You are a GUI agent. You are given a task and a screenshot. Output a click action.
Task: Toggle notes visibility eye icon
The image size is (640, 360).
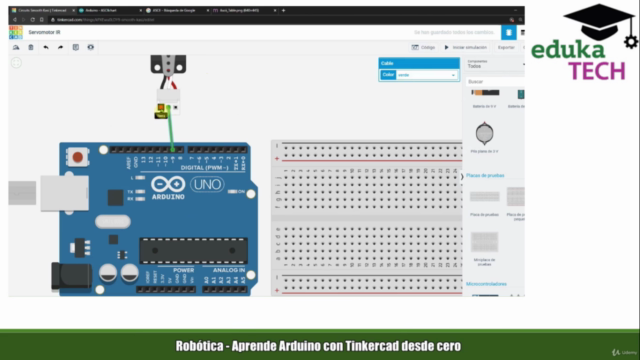[x=91, y=47]
